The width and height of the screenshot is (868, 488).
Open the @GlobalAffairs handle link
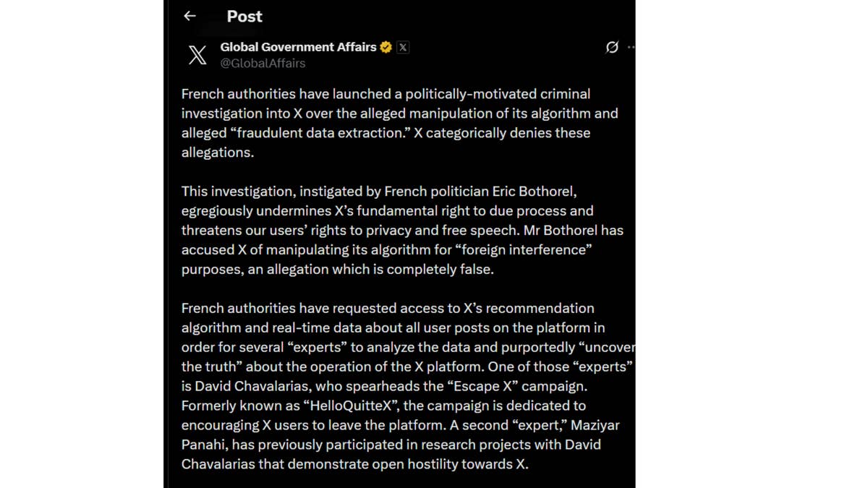pyautogui.click(x=263, y=64)
